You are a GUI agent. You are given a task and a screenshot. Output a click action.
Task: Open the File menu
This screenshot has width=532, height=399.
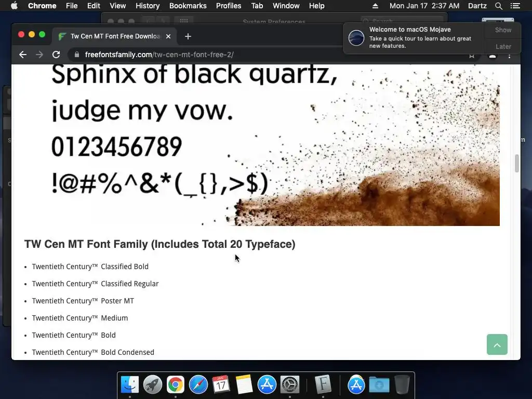pos(72,6)
